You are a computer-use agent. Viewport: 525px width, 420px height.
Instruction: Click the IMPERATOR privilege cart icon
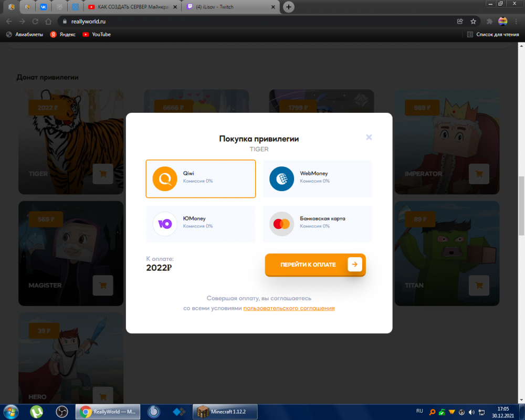[479, 174]
